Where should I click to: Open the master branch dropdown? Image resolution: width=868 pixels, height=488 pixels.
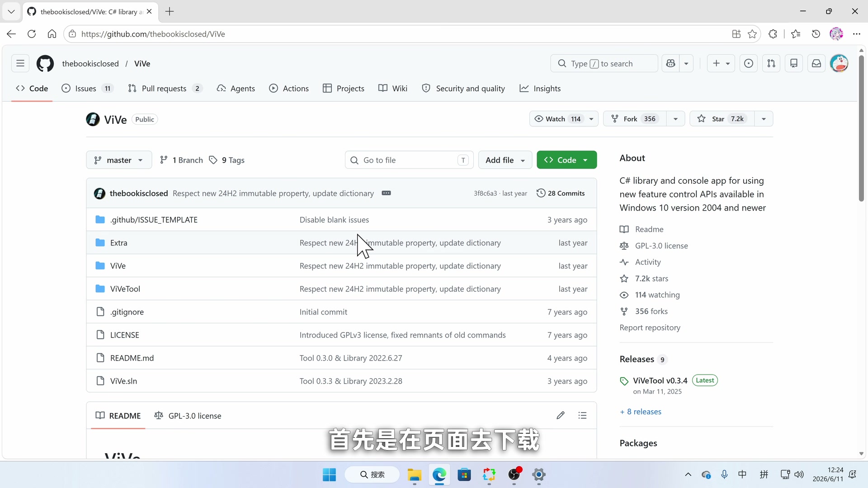click(119, 160)
